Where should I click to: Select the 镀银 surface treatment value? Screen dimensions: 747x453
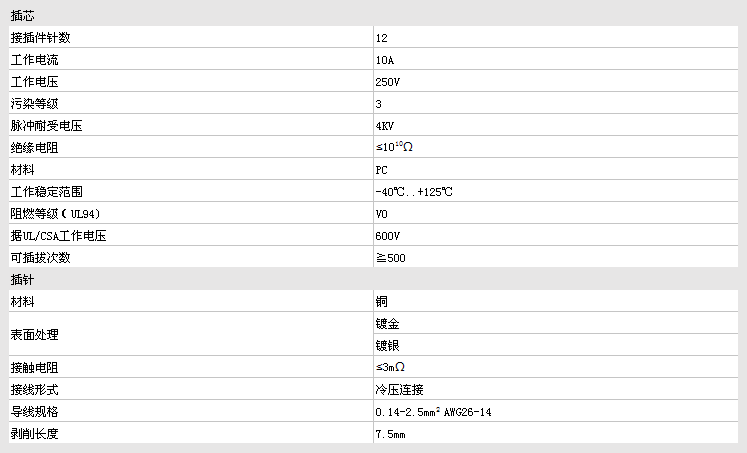388,345
